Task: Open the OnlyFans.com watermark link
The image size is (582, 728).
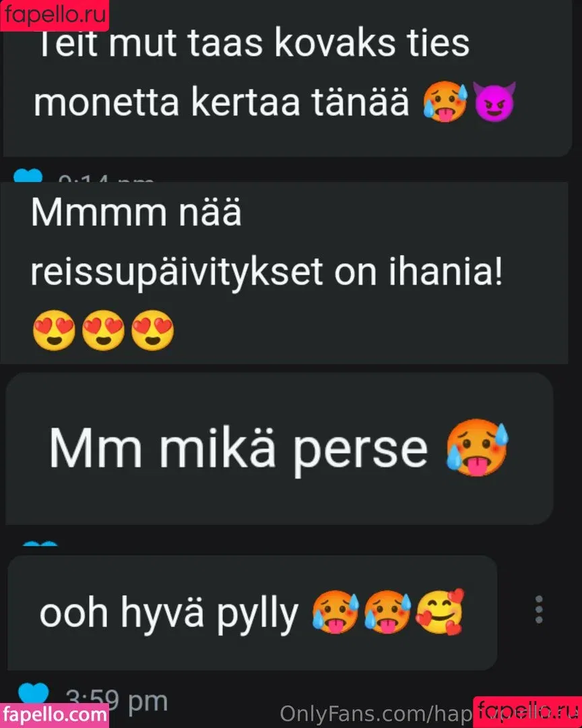Action: click(376, 714)
